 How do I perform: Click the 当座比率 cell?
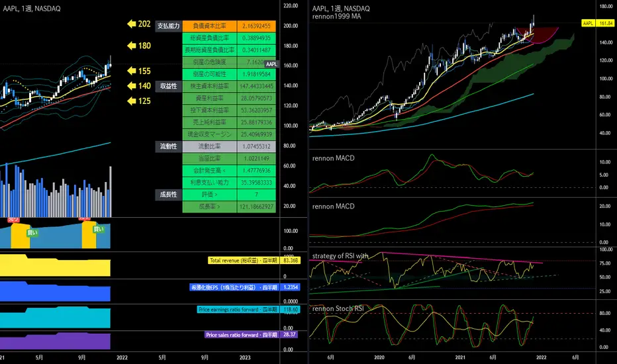pyautogui.click(x=209, y=159)
